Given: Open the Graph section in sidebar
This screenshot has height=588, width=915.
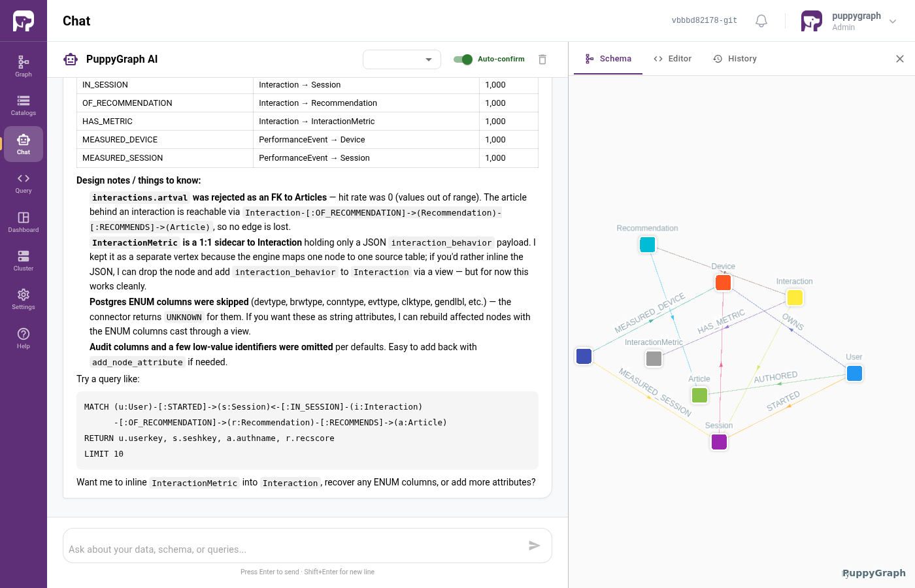Looking at the screenshot, I should (x=24, y=66).
